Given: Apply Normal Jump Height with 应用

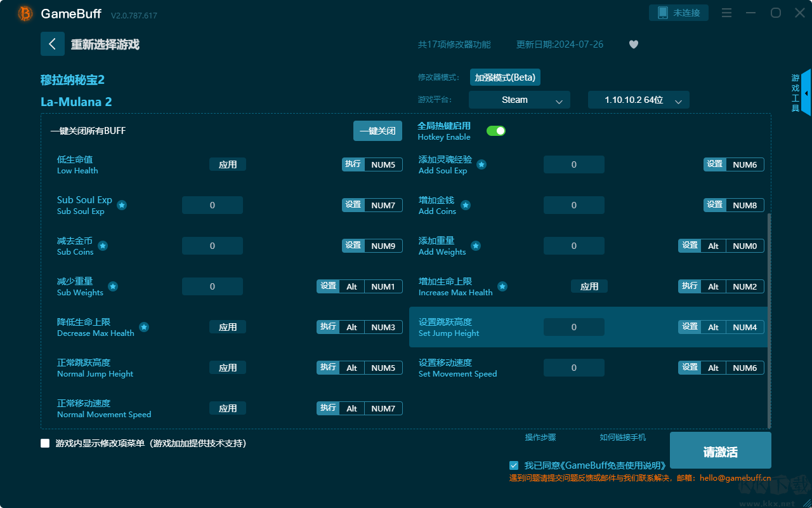Looking at the screenshot, I should [228, 368].
